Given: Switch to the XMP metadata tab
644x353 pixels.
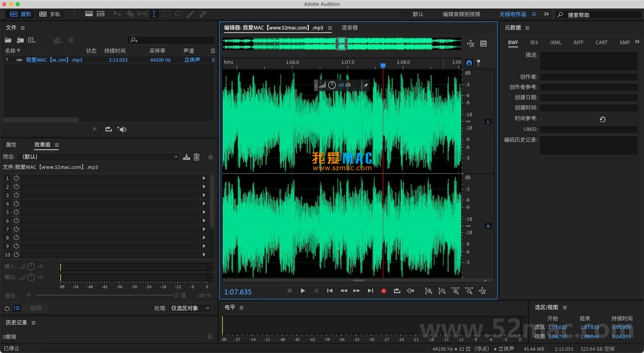Looking at the screenshot, I should [x=625, y=42].
